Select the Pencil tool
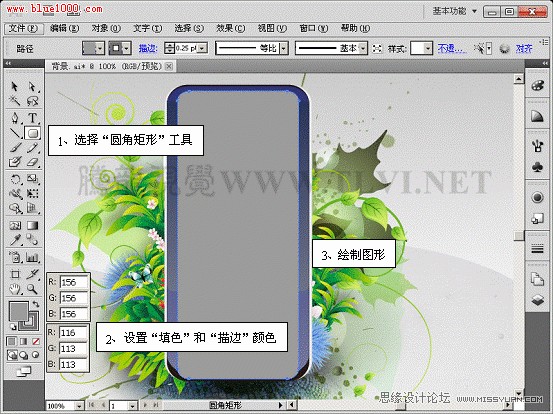This screenshot has width=553, height=414. point(32,148)
